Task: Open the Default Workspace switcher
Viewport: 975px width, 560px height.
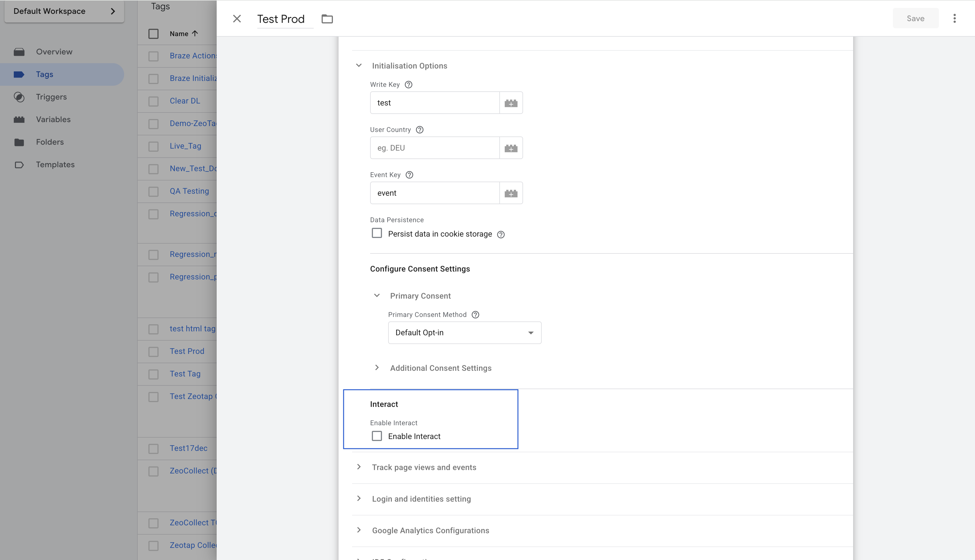Action: click(64, 11)
